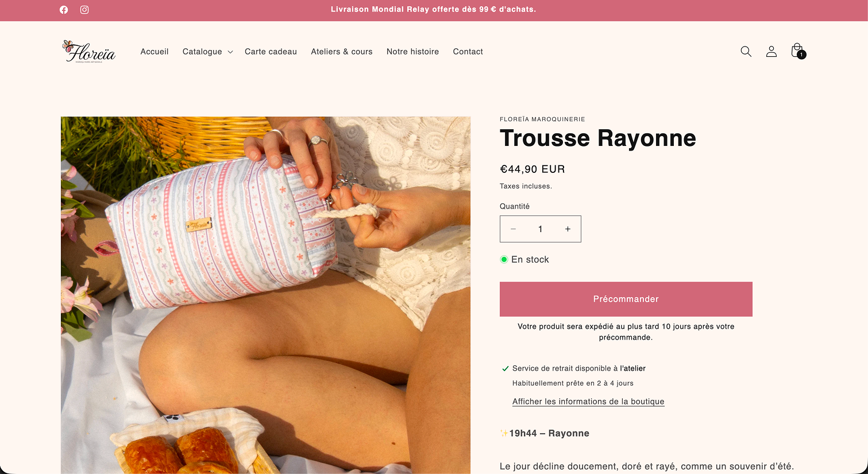Decrease quantity with the minus button
This screenshot has height=474, width=868.
coord(513,229)
